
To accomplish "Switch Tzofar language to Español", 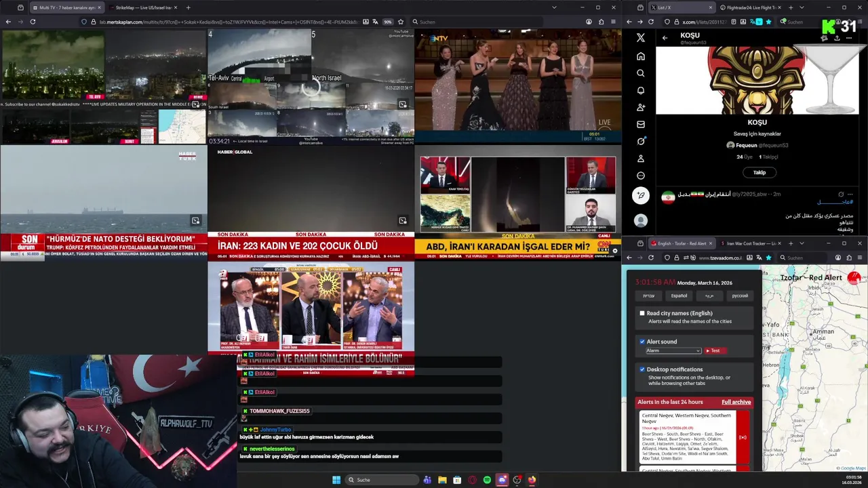I will (x=679, y=296).
